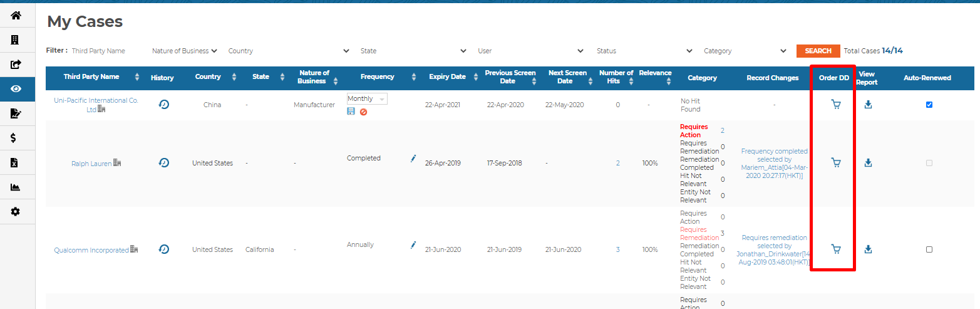This screenshot has height=309, width=980.
Task: Go to home via sidebar house icon
Action: pos(16,15)
